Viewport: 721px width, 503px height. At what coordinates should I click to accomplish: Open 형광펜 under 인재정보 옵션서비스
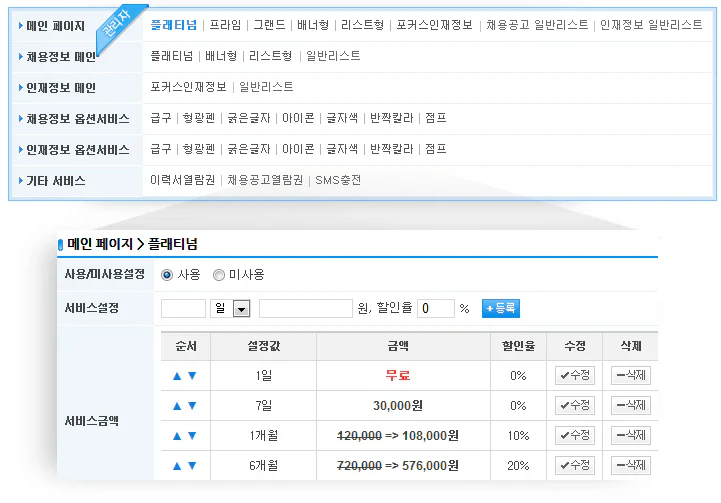199,149
